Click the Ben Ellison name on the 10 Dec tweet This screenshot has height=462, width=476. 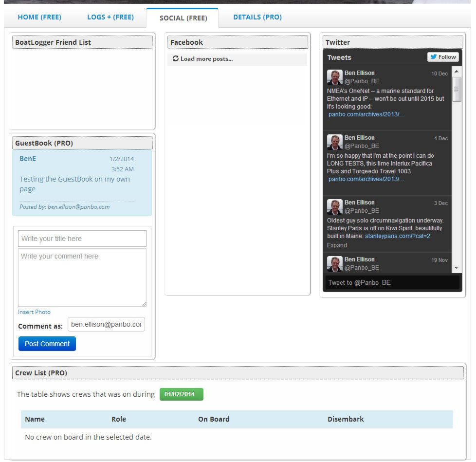359,73
